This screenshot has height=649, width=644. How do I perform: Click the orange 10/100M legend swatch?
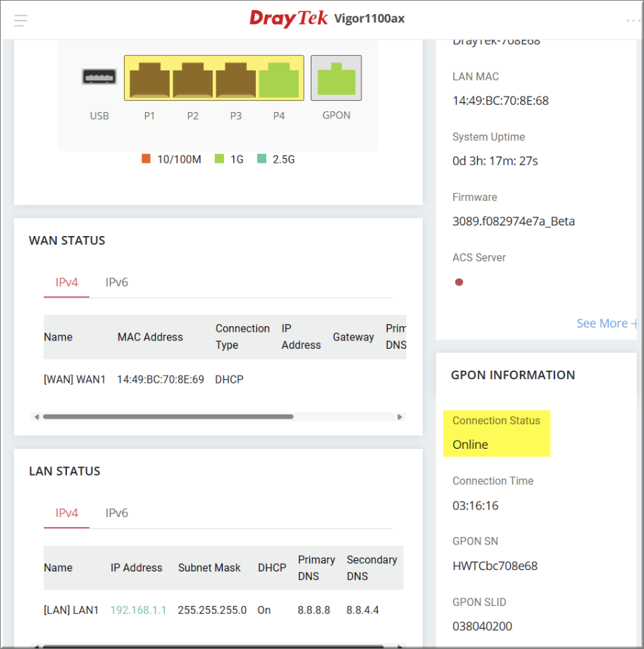[x=146, y=159]
